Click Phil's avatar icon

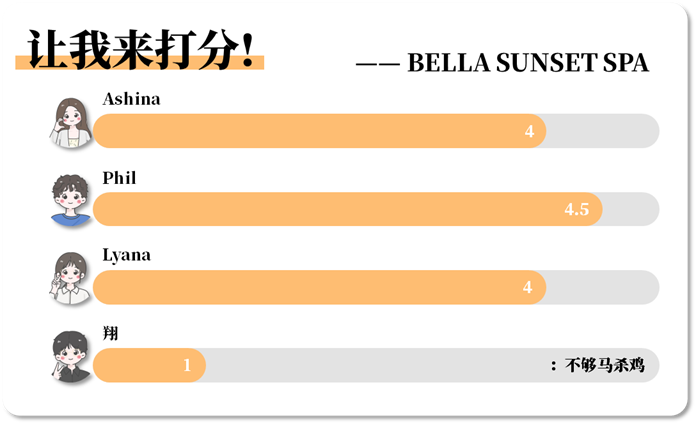tap(71, 200)
